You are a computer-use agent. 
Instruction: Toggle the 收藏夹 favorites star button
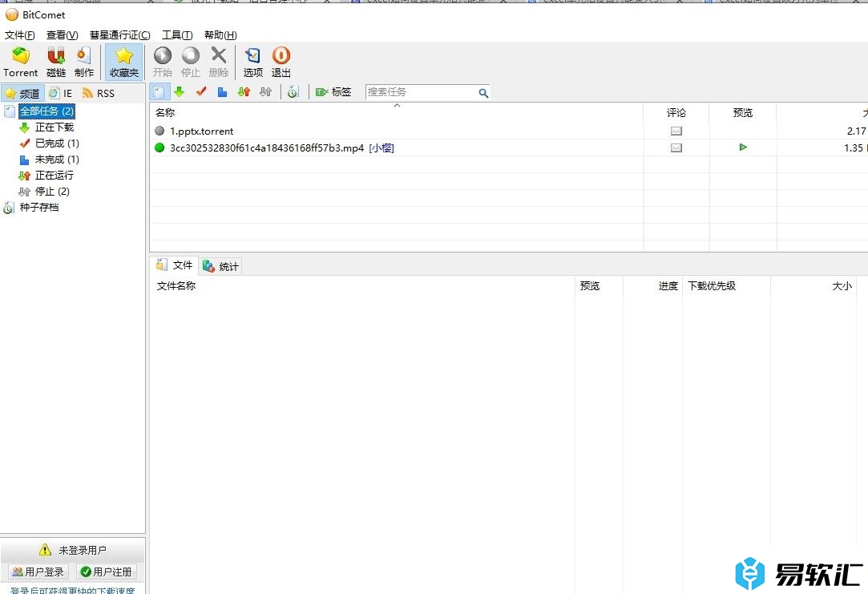coord(124,62)
